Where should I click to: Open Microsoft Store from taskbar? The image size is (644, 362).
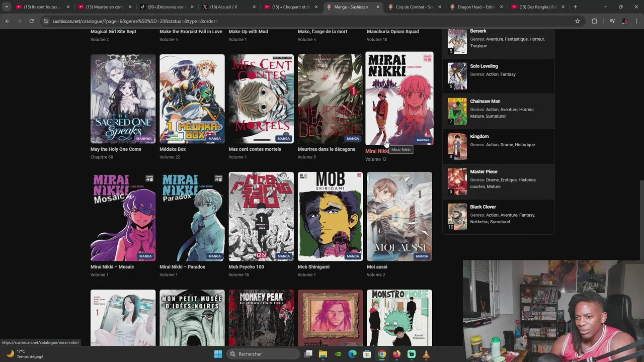(x=367, y=354)
